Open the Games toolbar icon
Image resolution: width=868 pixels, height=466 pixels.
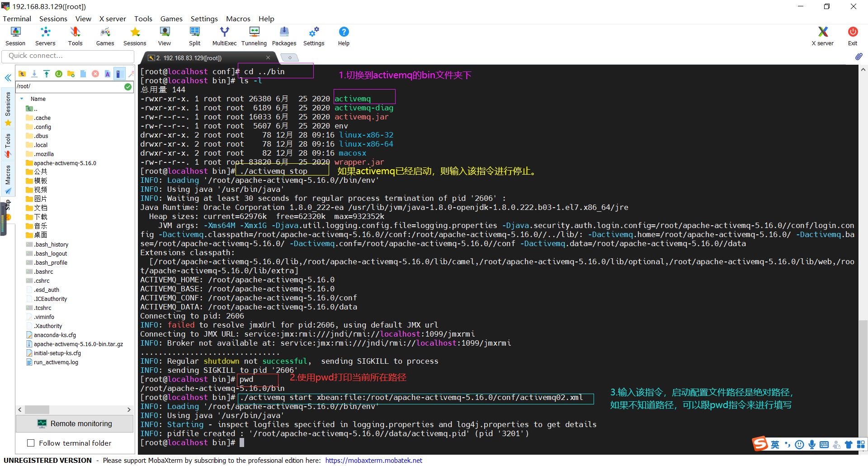tap(105, 36)
